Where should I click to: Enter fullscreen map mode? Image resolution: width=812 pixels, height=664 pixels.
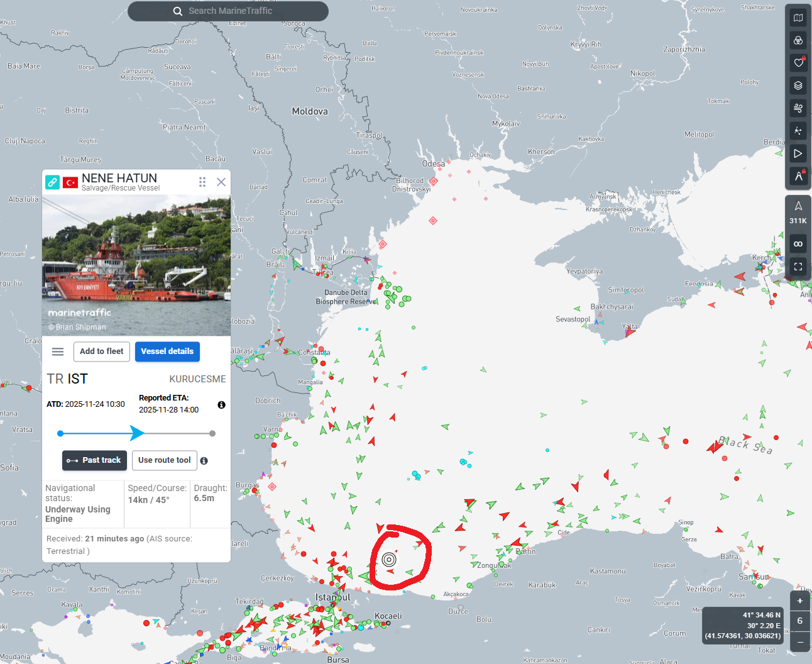(798, 267)
